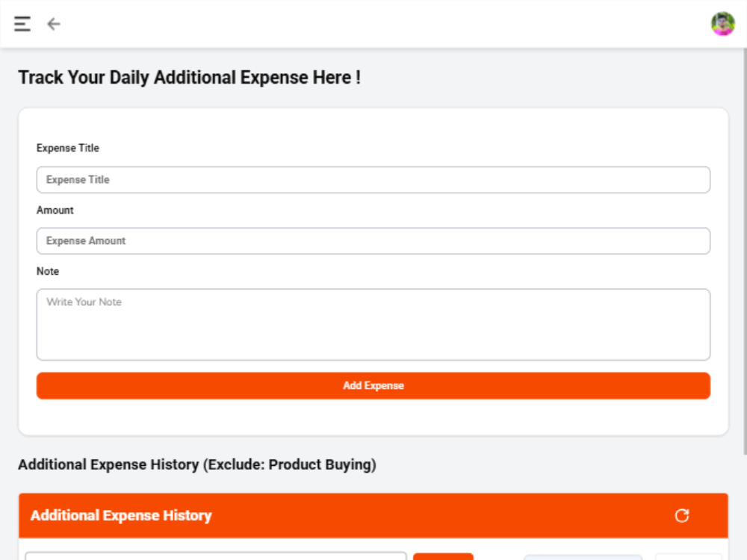This screenshot has height=560, width=747.
Task: Click the Expense Title label
Action: click(68, 148)
